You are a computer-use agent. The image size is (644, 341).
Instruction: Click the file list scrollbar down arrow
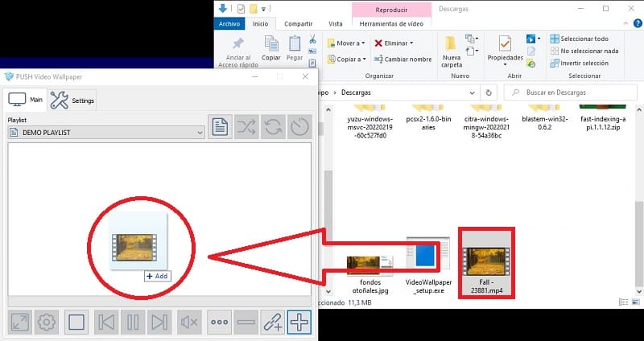coord(639,291)
